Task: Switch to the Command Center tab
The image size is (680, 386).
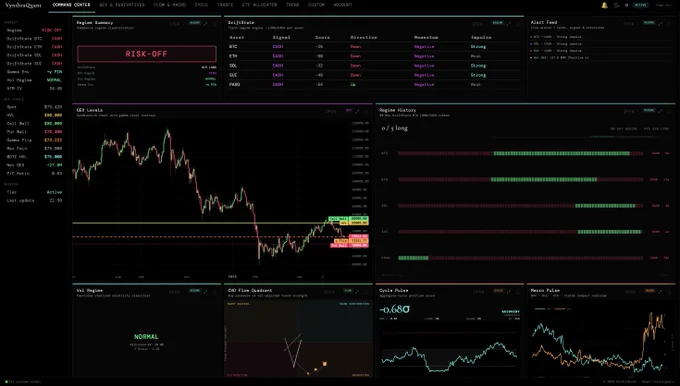Action: point(71,5)
